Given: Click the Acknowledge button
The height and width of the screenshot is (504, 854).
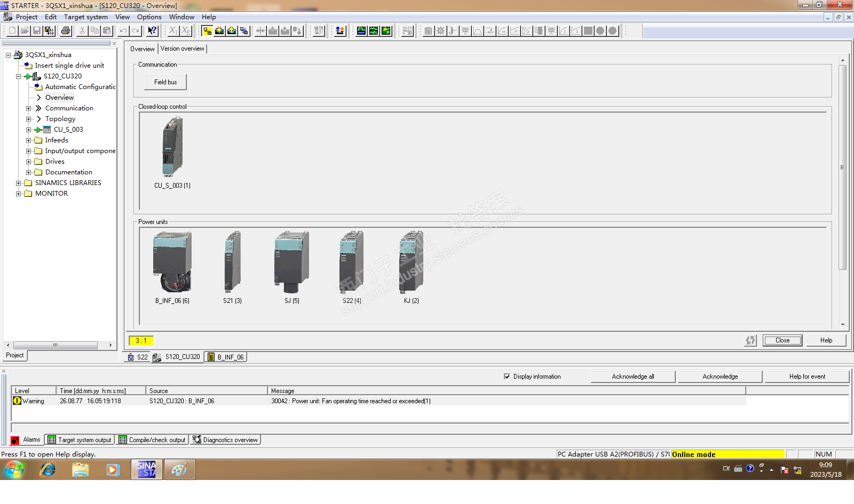Looking at the screenshot, I should click(720, 377).
